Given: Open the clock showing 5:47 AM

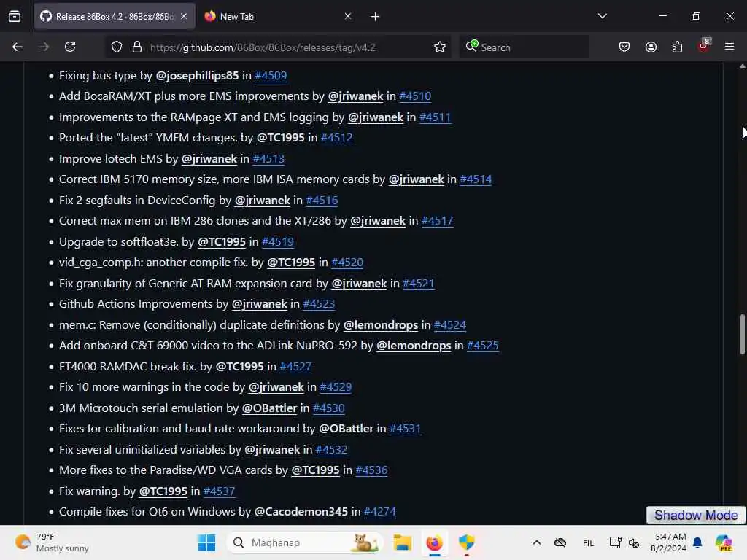Looking at the screenshot, I should point(669,542).
